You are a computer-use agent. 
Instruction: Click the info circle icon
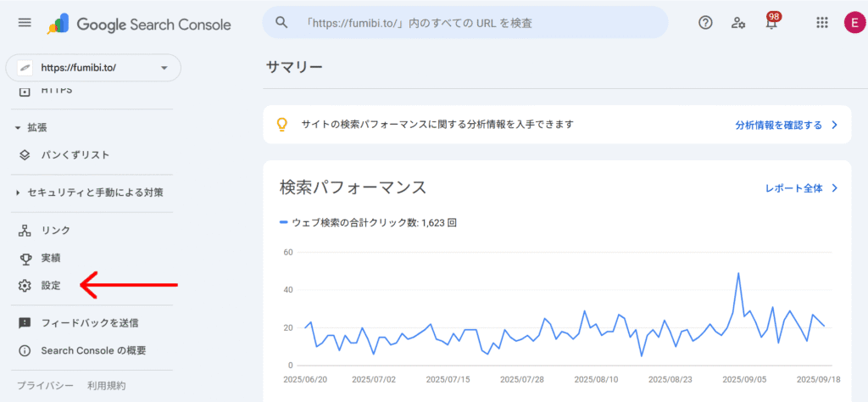point(25,350)
